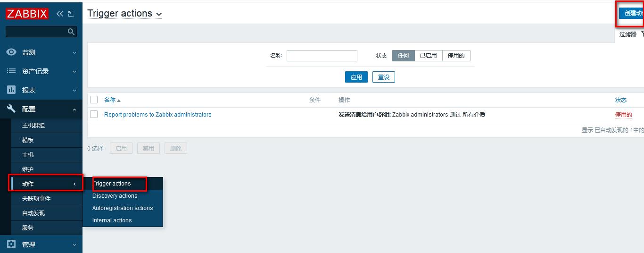Click the 条件 column header text
Image resolution: width=644 pixels, height=253 pixels.
click(x=315, y=100)
